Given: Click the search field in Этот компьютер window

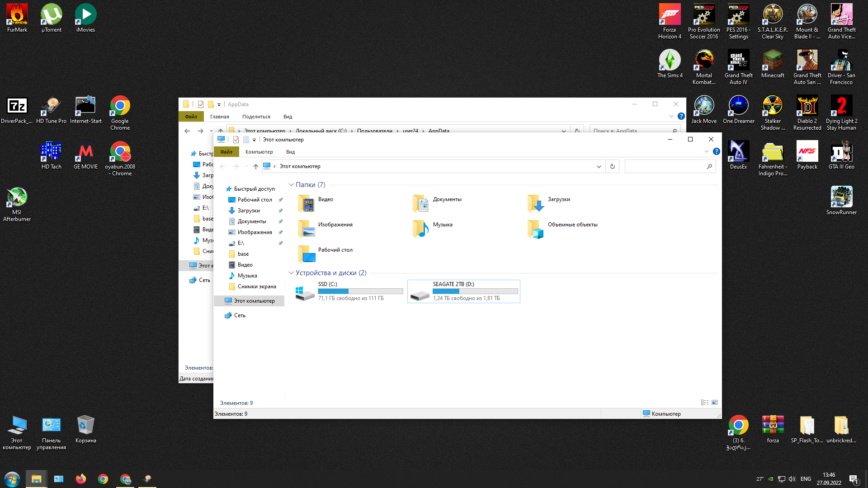Looking at the screenshot, I should (x=665, y=167).
